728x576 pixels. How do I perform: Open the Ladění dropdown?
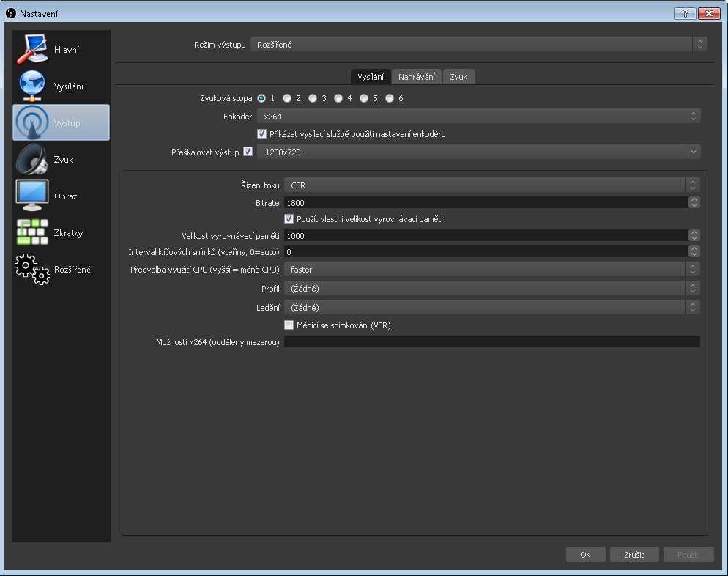pos(491,308)
